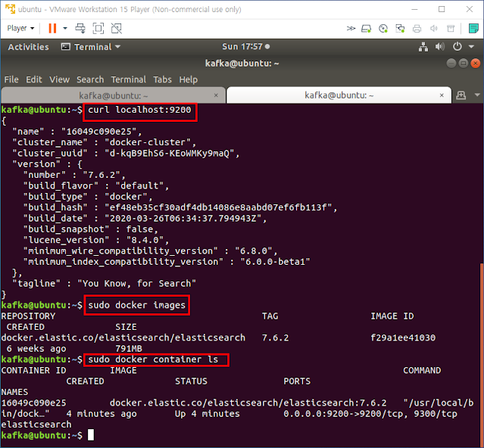Expand the power options arrow beside pause
This screenshot has height=448, width=484.
coord(65,28)
